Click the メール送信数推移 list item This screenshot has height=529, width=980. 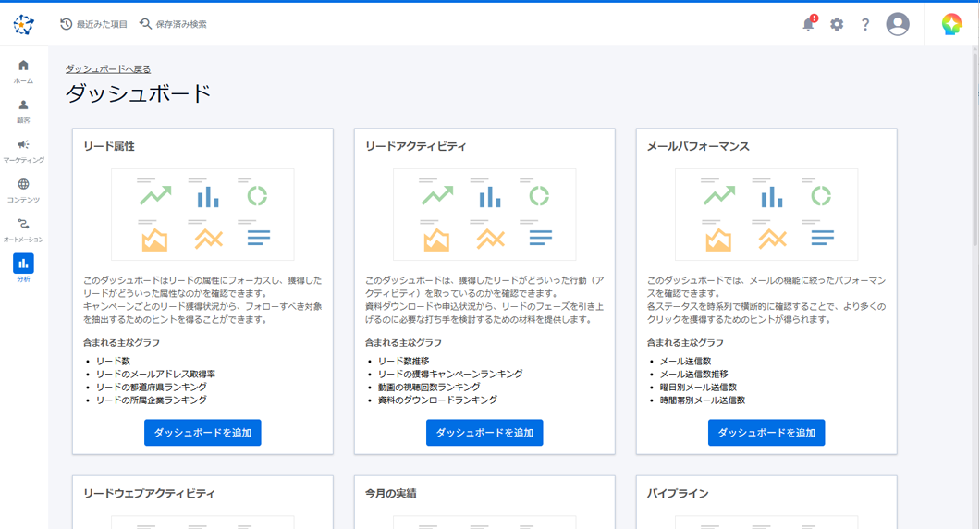693,374
